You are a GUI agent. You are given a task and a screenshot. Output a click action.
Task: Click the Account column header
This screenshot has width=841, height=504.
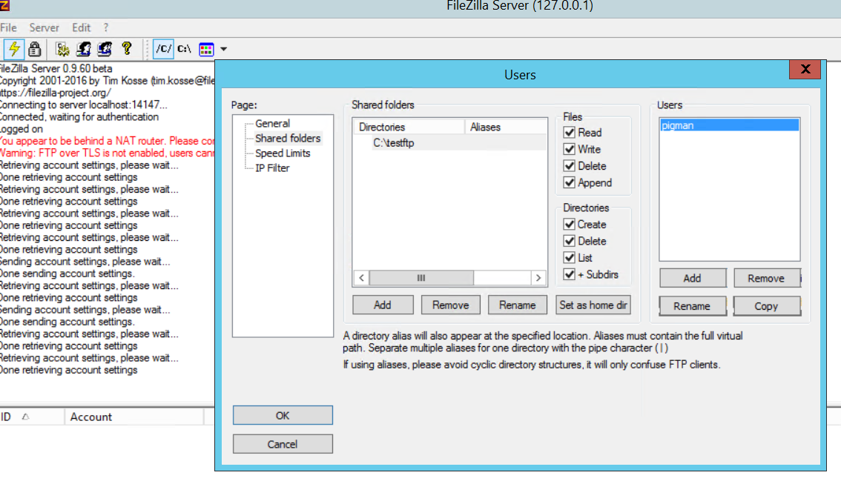coord(134,417)
